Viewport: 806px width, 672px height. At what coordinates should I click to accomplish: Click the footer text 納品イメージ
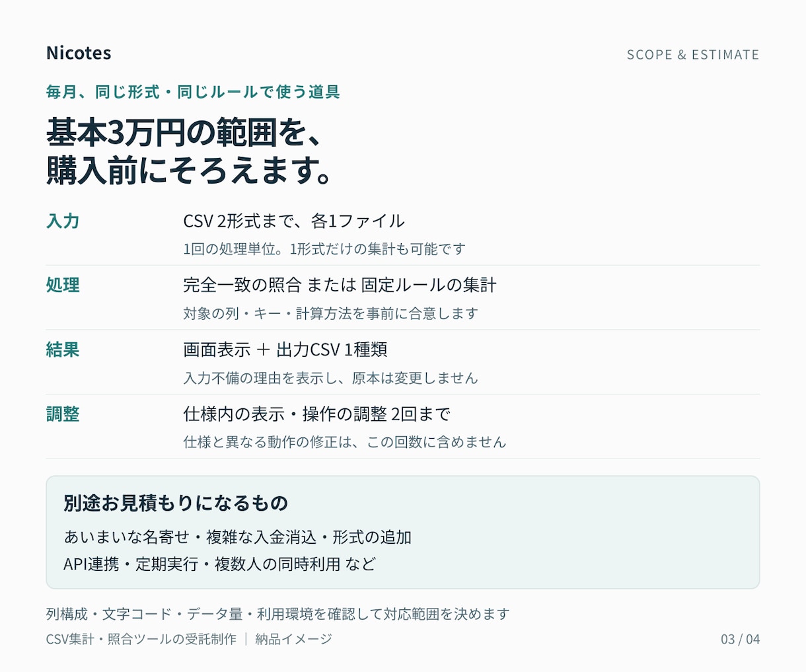293,639
